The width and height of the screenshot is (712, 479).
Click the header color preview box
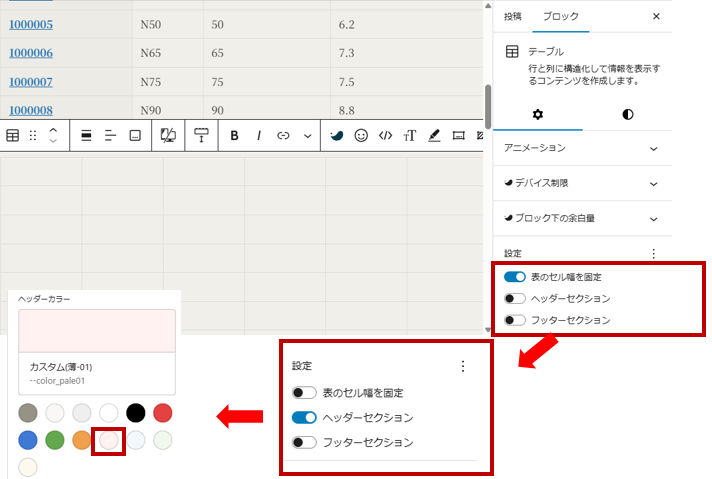[97, 331]
